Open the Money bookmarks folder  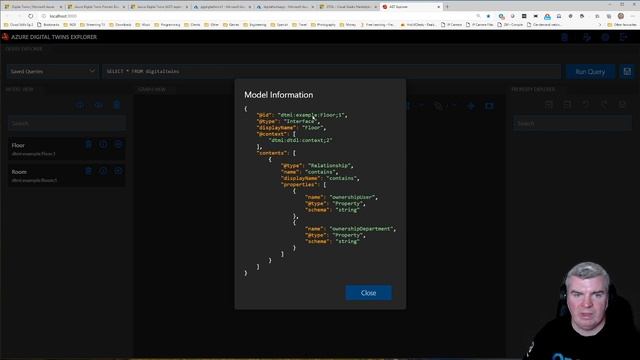click(348, 25)
